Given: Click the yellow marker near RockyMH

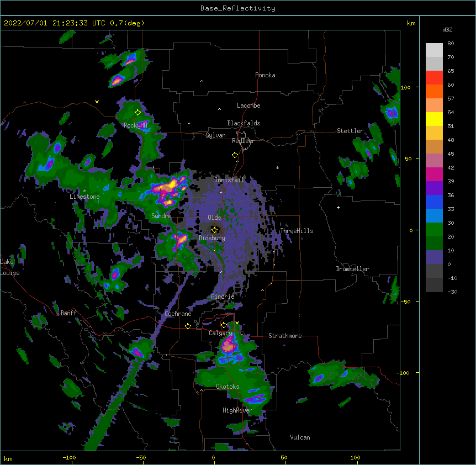Looking at the screenshot, I should [137, 113].
